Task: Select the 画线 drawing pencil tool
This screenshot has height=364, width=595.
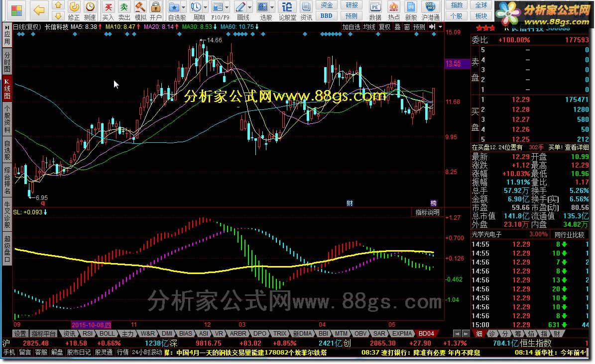Action: 240,7
